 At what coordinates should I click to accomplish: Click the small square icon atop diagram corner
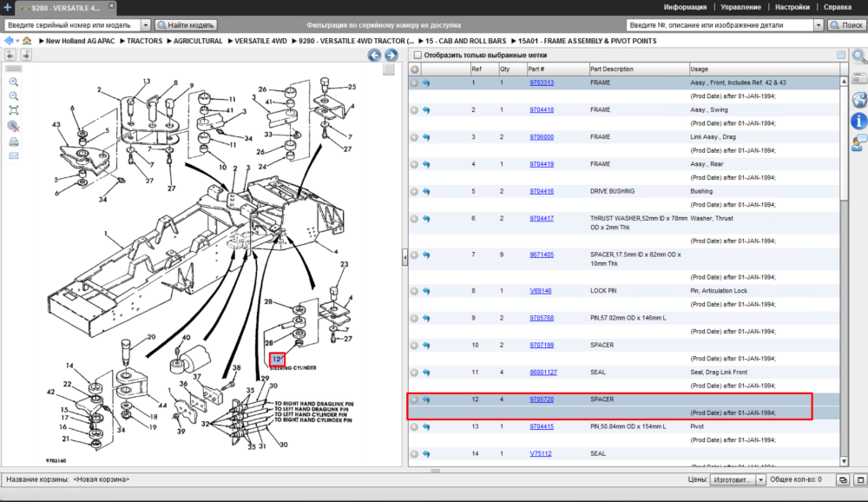coord(389,69)
